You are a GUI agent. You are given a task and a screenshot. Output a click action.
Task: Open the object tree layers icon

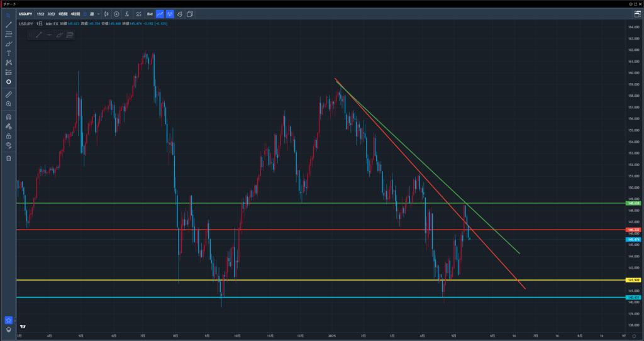pos(8,330)
